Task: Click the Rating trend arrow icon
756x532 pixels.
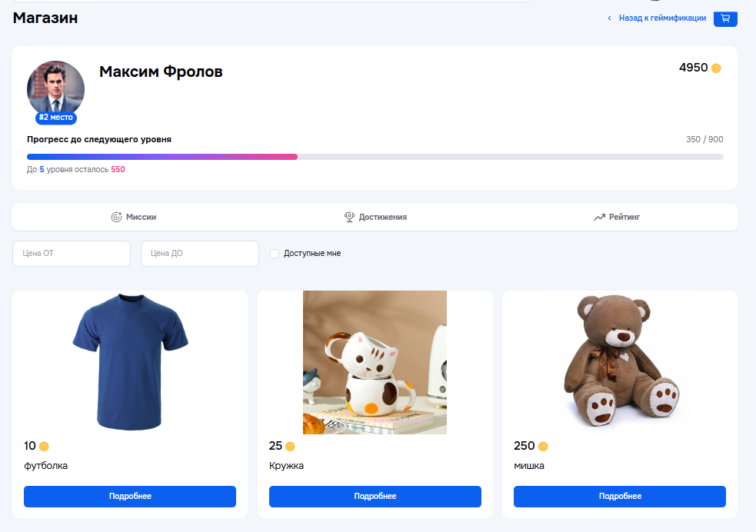Action: [599, 218]
